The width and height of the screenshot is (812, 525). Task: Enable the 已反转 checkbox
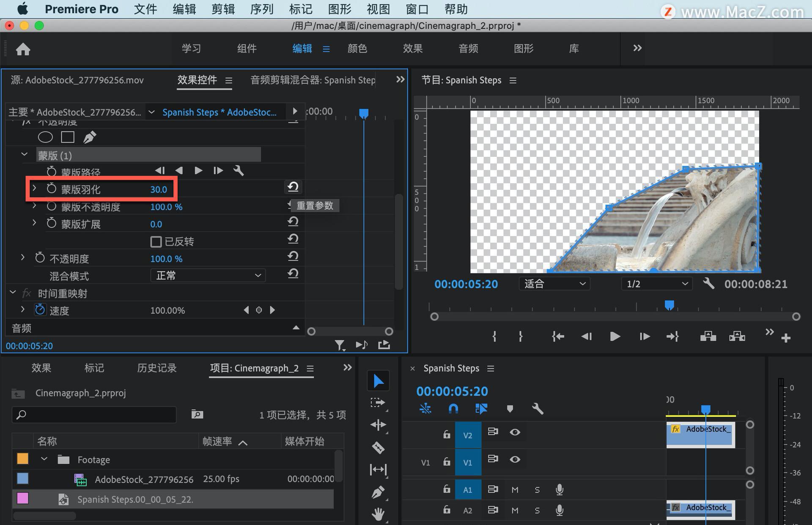156,242
